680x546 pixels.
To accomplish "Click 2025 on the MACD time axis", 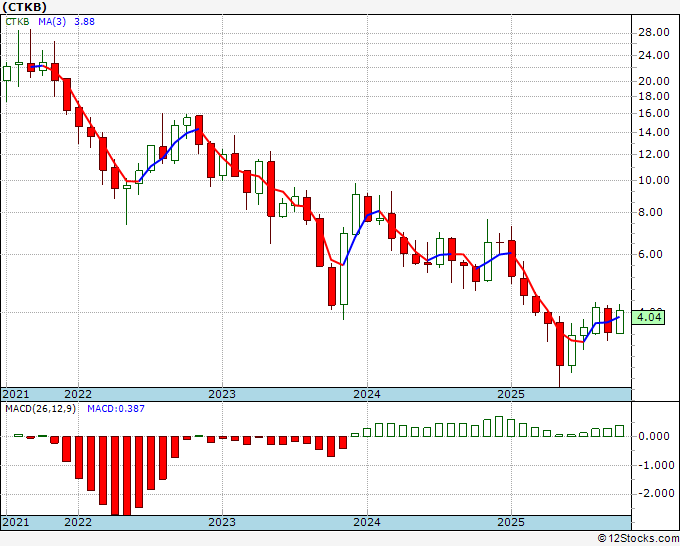I will point(511,522).
